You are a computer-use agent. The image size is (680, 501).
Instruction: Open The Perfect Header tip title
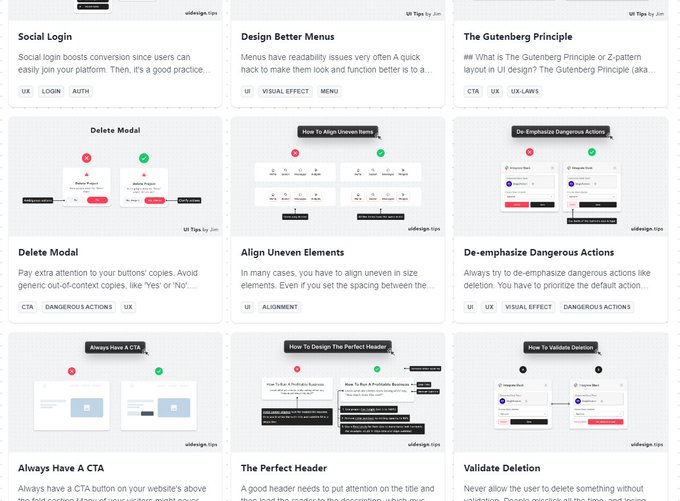click(284, 468)
